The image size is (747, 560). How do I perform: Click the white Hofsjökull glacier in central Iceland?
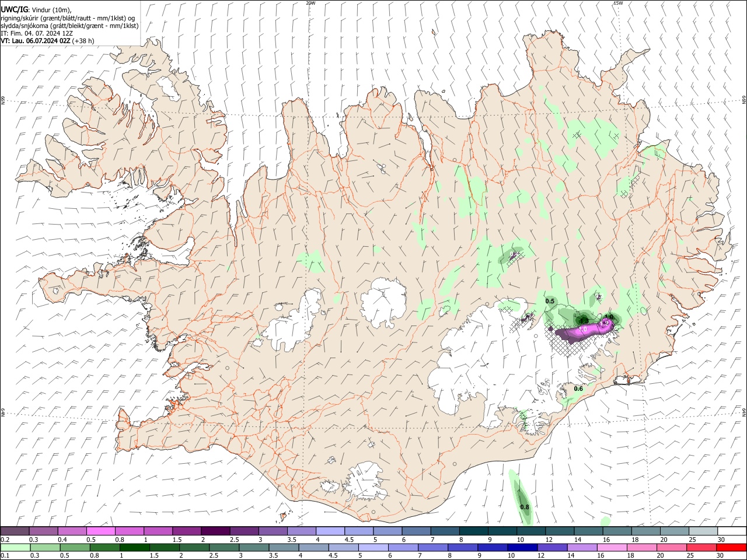(x=383, y=302)
